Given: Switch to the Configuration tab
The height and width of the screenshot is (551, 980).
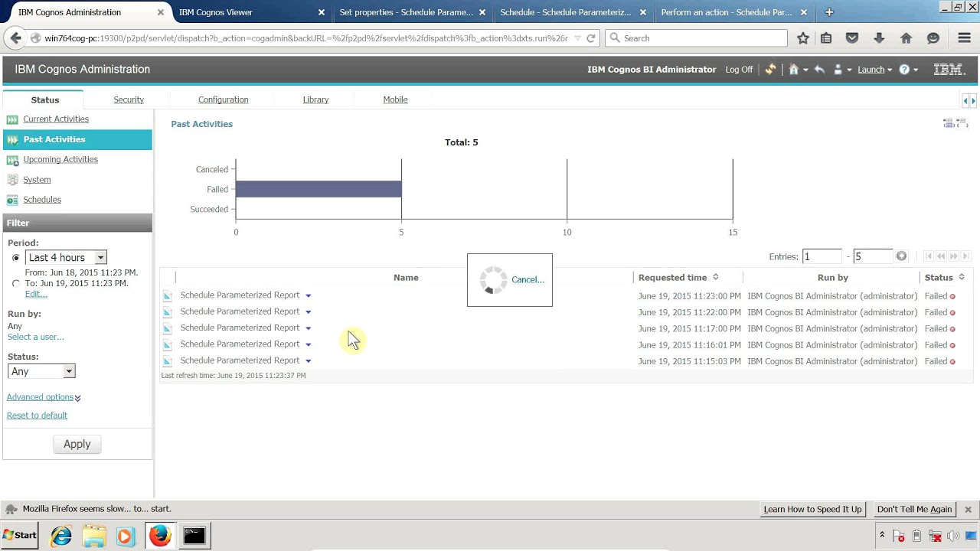Looking at the screenshot, I should (x=223, y=99).
